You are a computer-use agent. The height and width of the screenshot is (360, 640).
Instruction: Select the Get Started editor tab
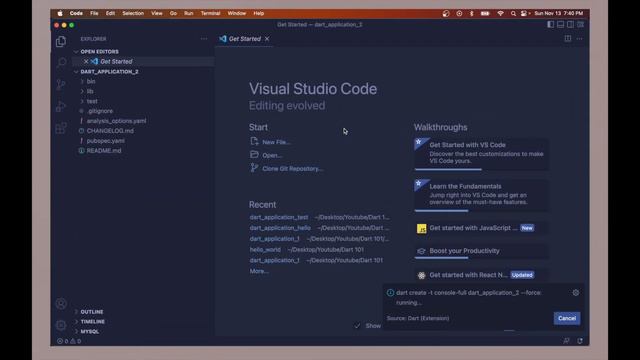[244, 39]
